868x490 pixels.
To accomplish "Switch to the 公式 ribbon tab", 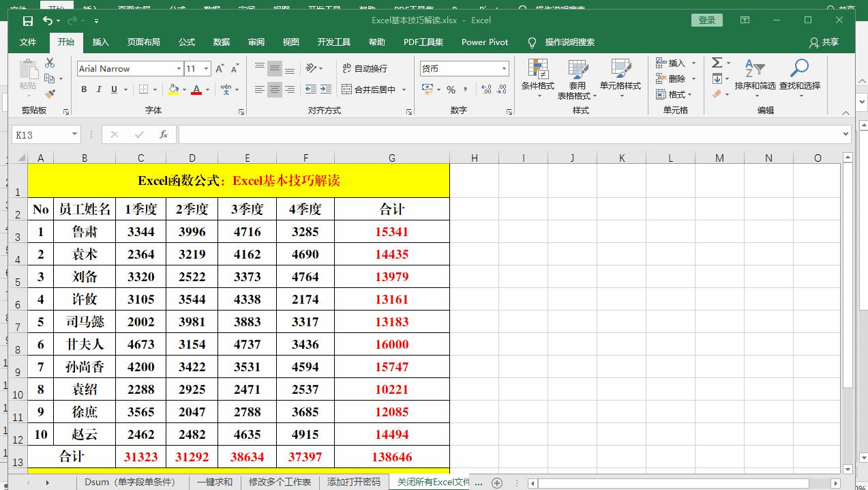I will click(x=186, y=42).
